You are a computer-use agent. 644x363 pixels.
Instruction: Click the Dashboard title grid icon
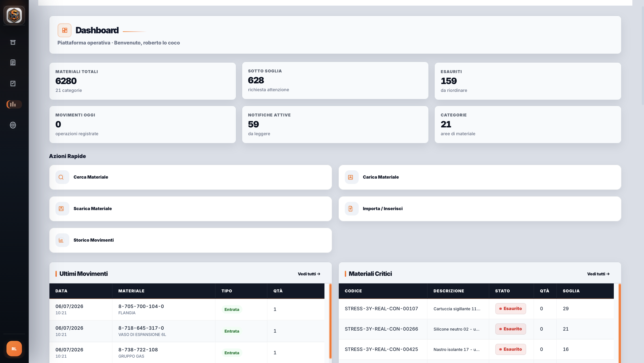click(x=64, y=30)
